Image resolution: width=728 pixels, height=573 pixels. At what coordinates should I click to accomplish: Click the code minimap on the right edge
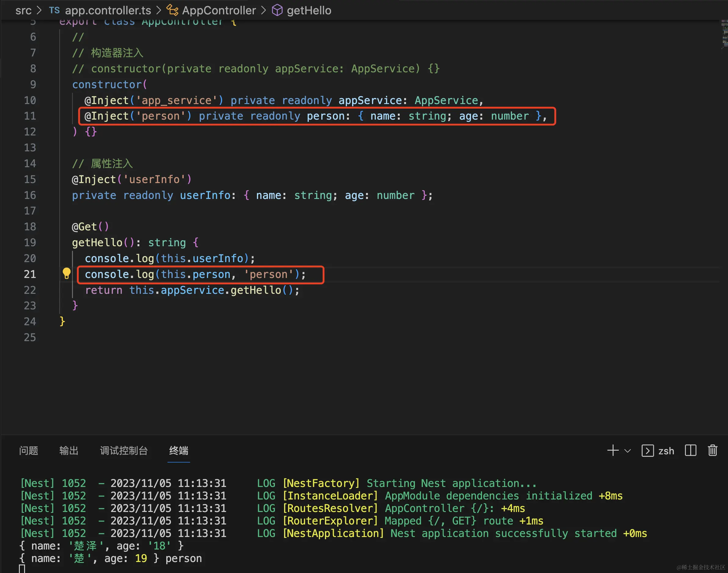tap(724, 35)
